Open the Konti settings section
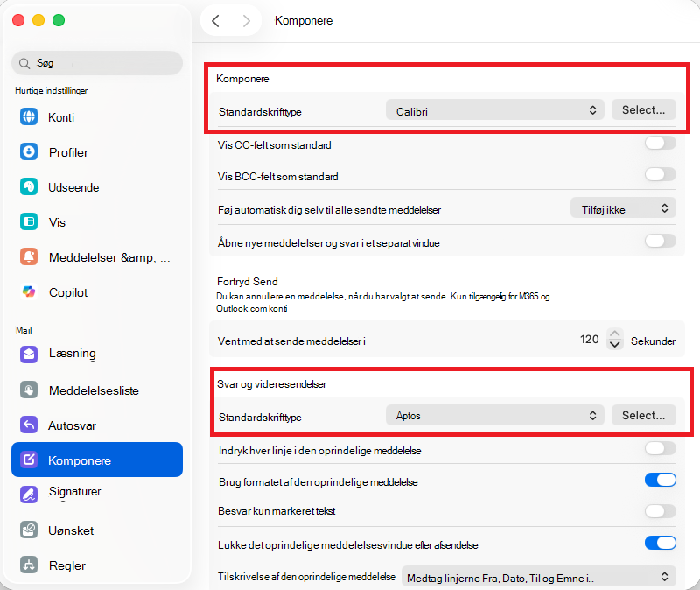The width and height of the screenshot is (700, 590). 97,117
